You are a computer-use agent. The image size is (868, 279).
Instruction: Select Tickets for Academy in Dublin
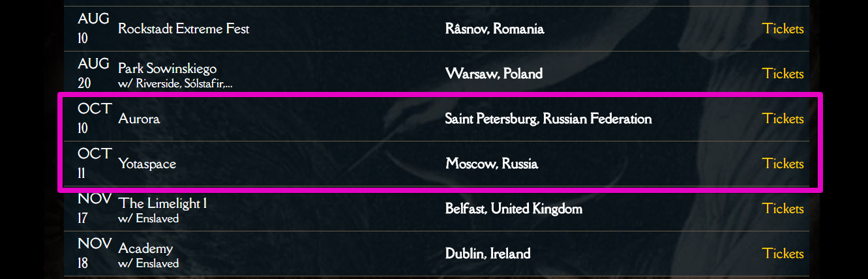coord(783,254)
